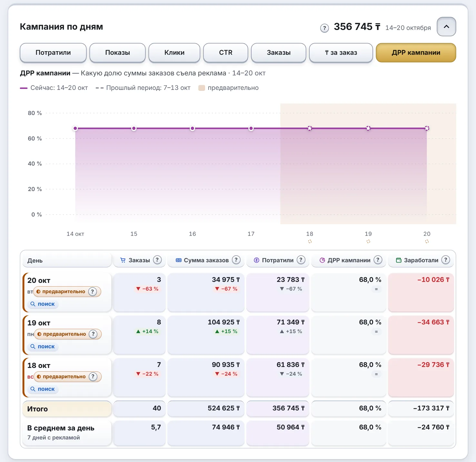Open help icon next to 356 745 ₸ total

(324, 28)
